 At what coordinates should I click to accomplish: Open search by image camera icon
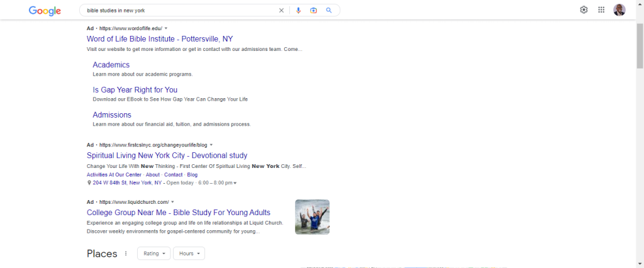click(313, 10)
